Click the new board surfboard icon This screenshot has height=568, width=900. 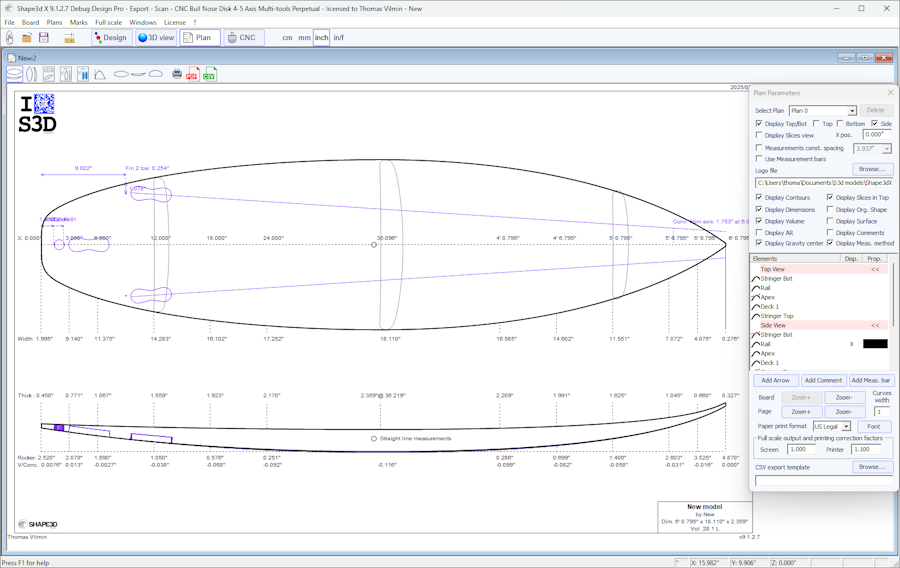tap(10, 38)
